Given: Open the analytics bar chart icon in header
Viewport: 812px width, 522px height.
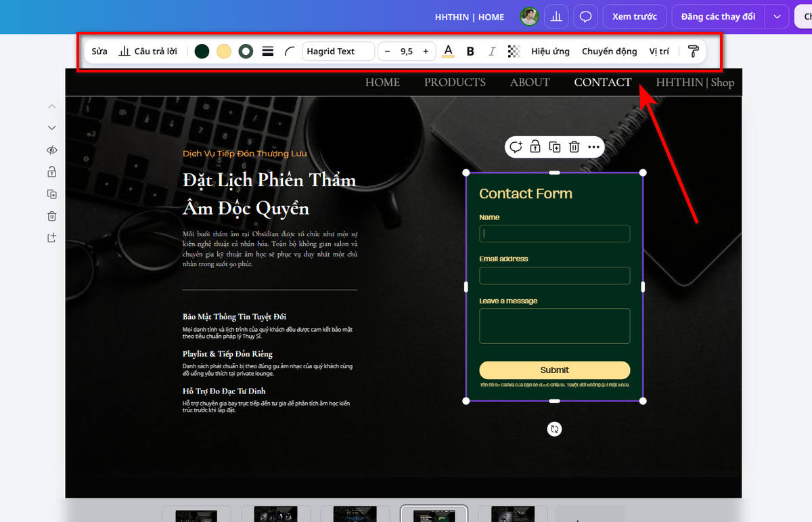Looking at the screenshot, I should click(556, 17).
